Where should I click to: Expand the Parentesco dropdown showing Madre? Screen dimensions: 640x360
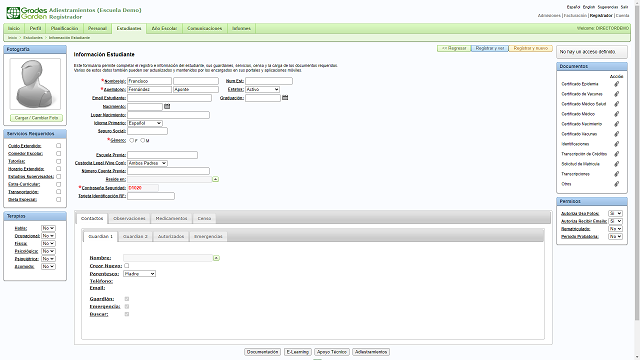(139, 274)
